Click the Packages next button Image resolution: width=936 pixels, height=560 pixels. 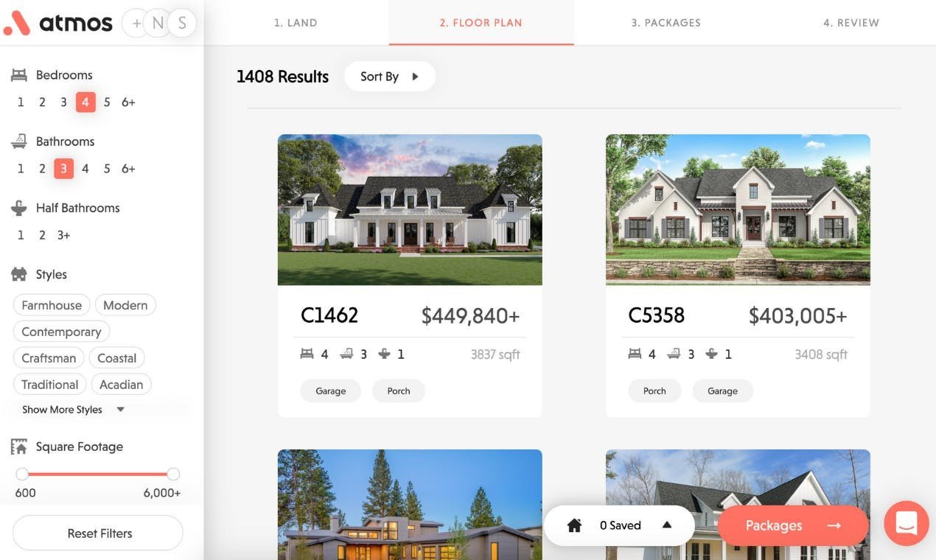coord(792,525)
